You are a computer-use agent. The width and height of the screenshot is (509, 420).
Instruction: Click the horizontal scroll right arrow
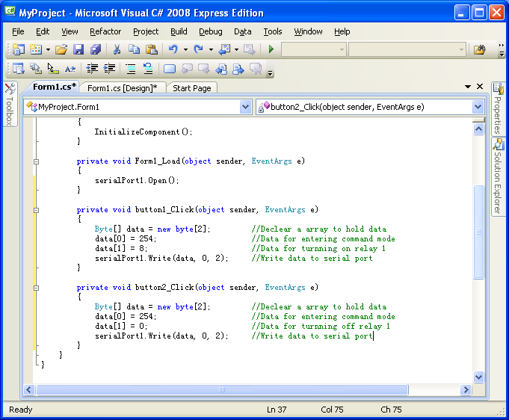(x=466, y=390)
